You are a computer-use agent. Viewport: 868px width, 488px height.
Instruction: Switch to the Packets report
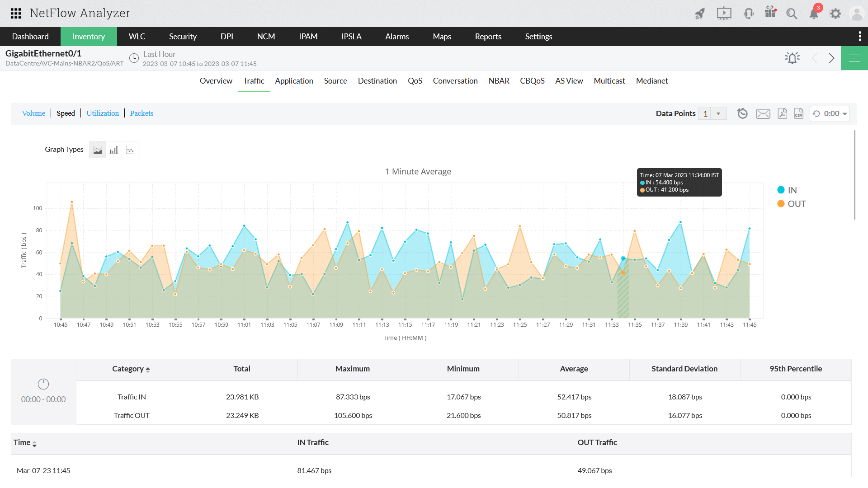(x=142, y=113)
